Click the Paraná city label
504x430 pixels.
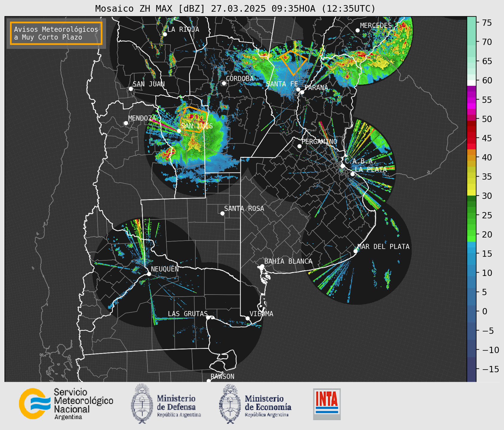coord(316,88)
